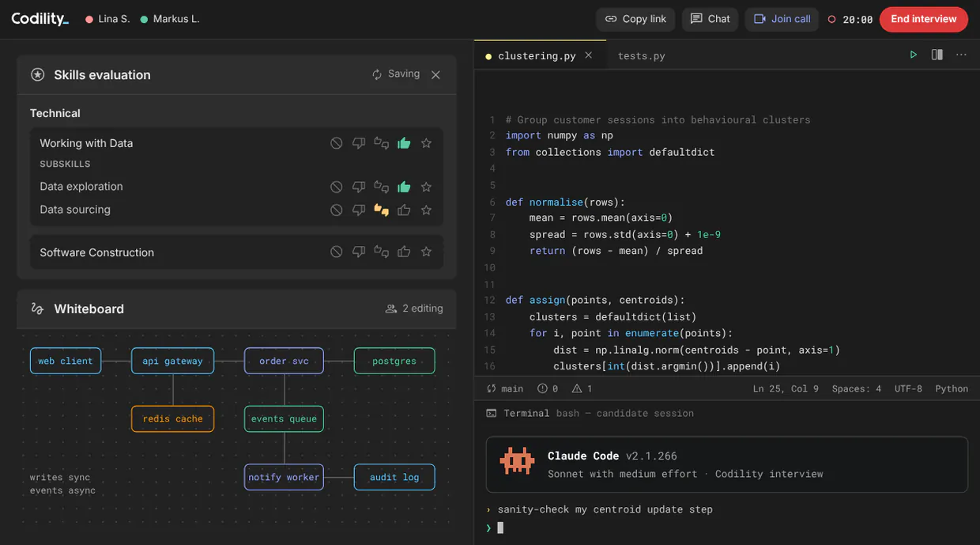Expand the Software Construction skill row
The image size is (980, 545).
coord(236,252)
